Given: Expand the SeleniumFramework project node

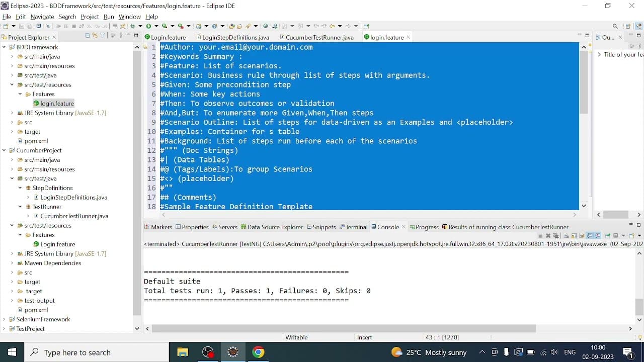Looking at the screenshot, I should click(4, 319).
